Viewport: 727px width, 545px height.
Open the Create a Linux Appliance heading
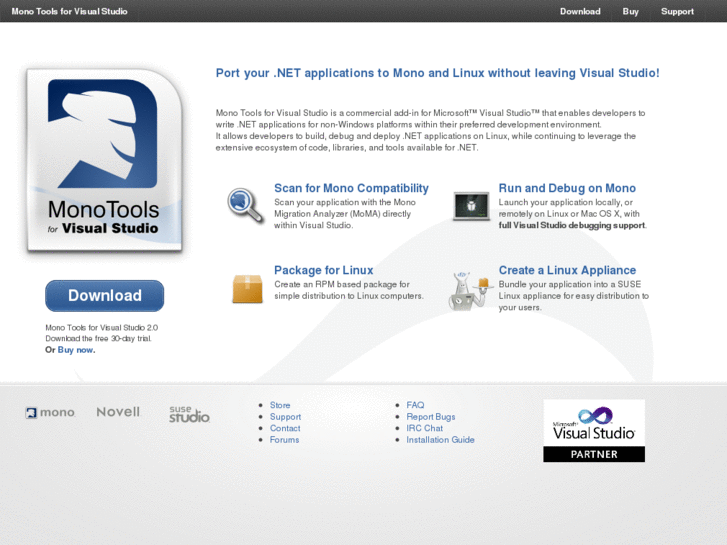pos(567,270)
